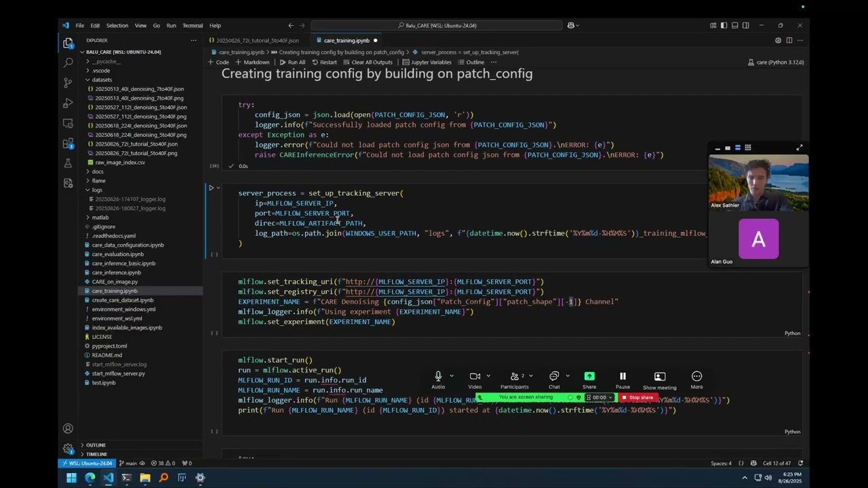This screenshot has width=868, height=488.
Task: Open notebook toolbar overflow ellipsis
Action: click(x=493, y=62)
